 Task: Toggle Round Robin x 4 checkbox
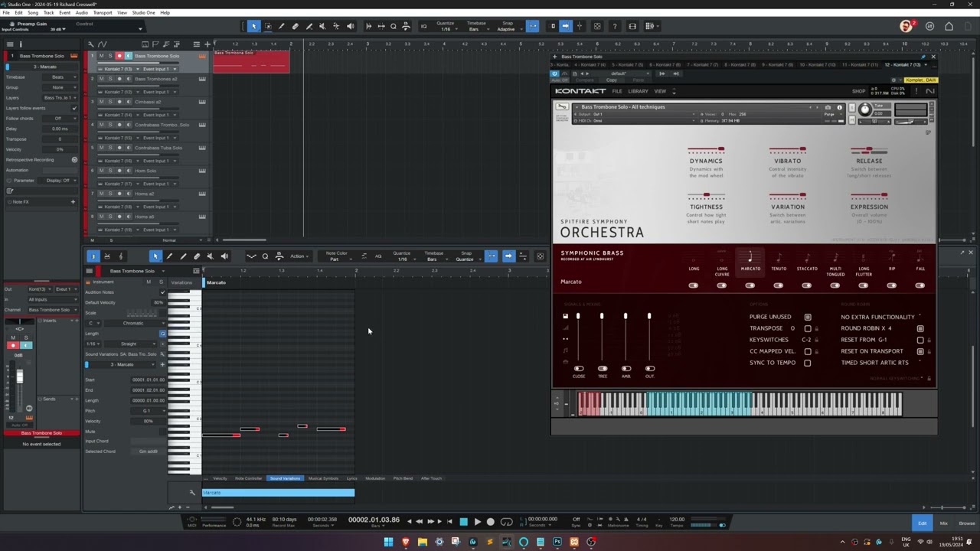920,328
